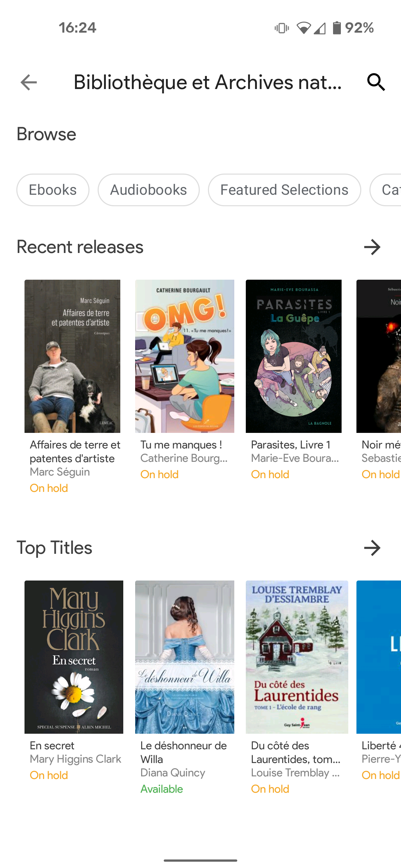The height and width of the screenshot is (868, 401).
Task: Open the Featured Selections chip
Action: 284,190
